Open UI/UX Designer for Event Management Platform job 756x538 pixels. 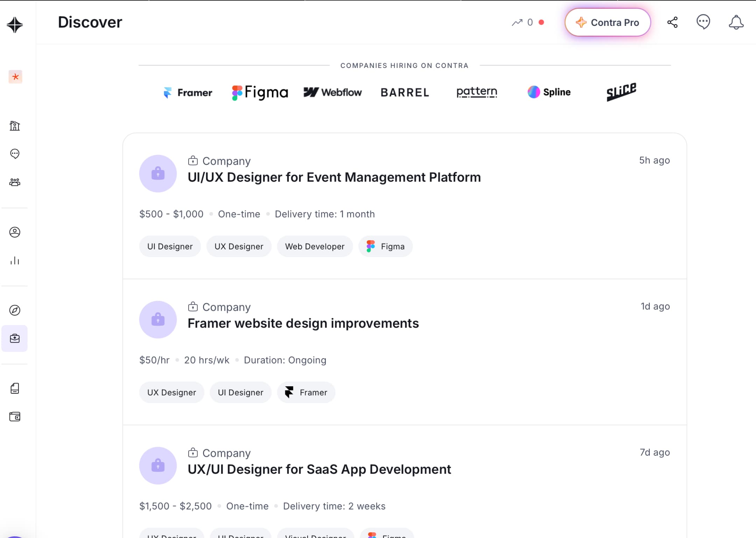pyautogui.click(x=334, y=177)
